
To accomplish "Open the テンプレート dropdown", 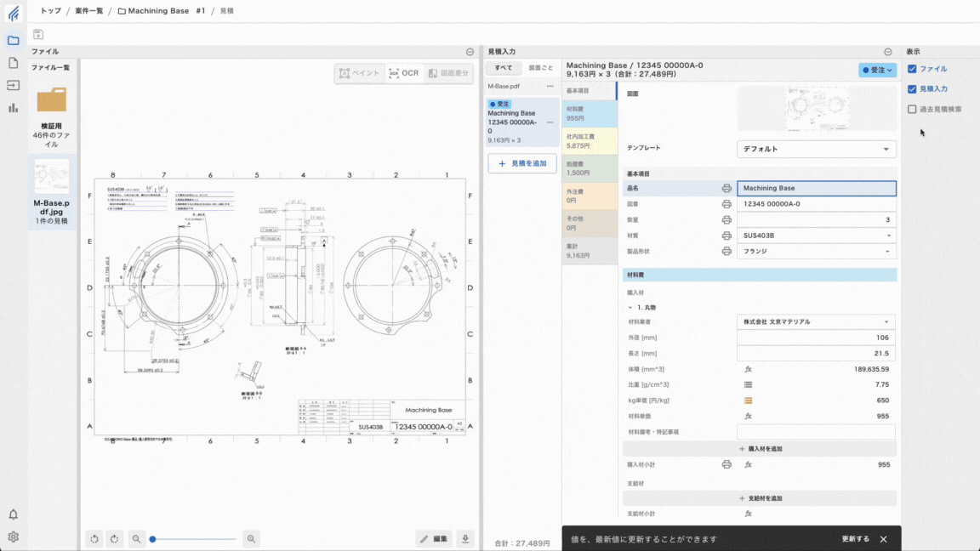I will pyautogui.click(x=816, y=149).
